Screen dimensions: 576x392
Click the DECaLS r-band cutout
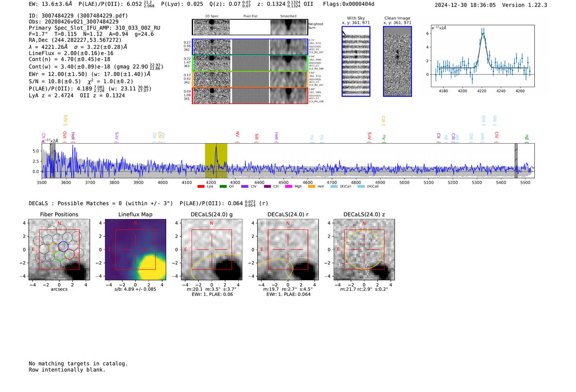(x=288, y=250)
